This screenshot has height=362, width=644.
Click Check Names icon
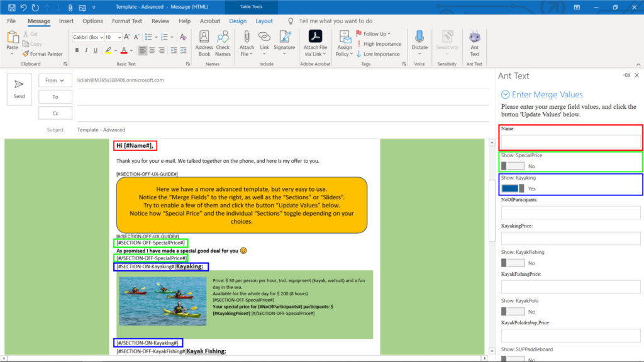223,44
